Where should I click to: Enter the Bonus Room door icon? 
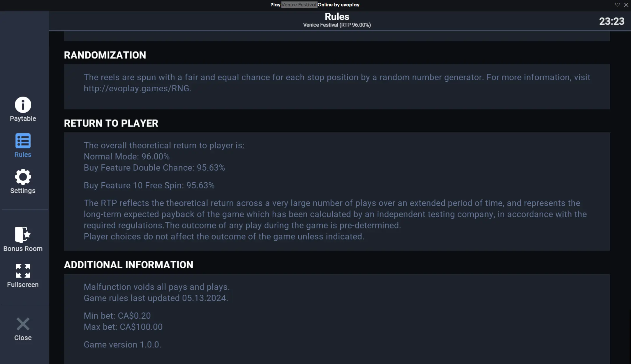(x=23, y=235)
